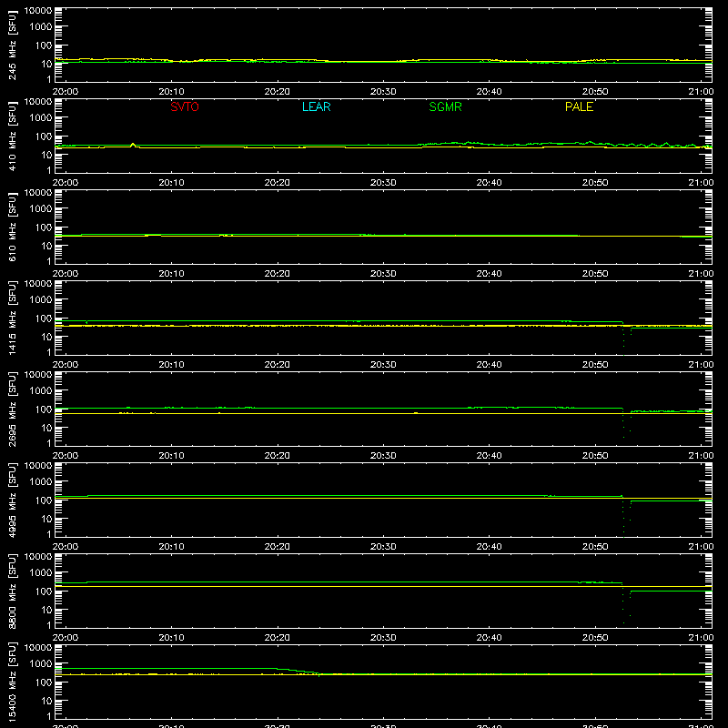Viewport: 728px width, 728px height.
Task: Select the 2695 MHz [SFU] axis label
Action: point(13,409)
